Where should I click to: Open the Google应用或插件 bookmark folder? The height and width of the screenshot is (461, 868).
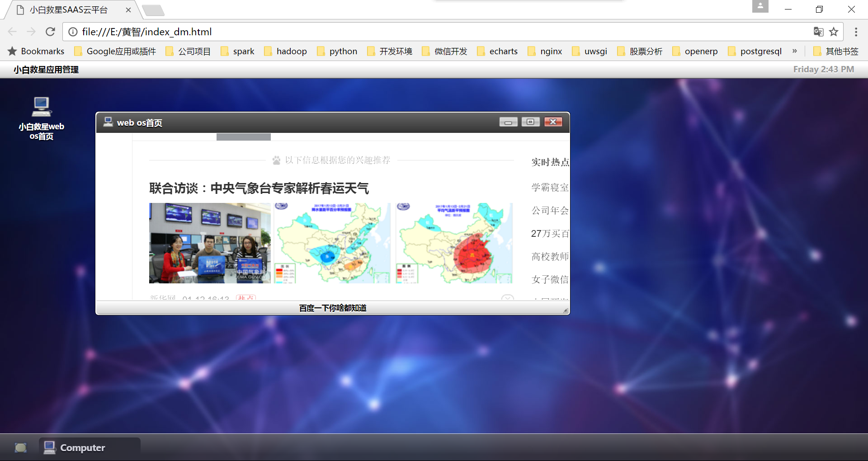click(115, 52)
